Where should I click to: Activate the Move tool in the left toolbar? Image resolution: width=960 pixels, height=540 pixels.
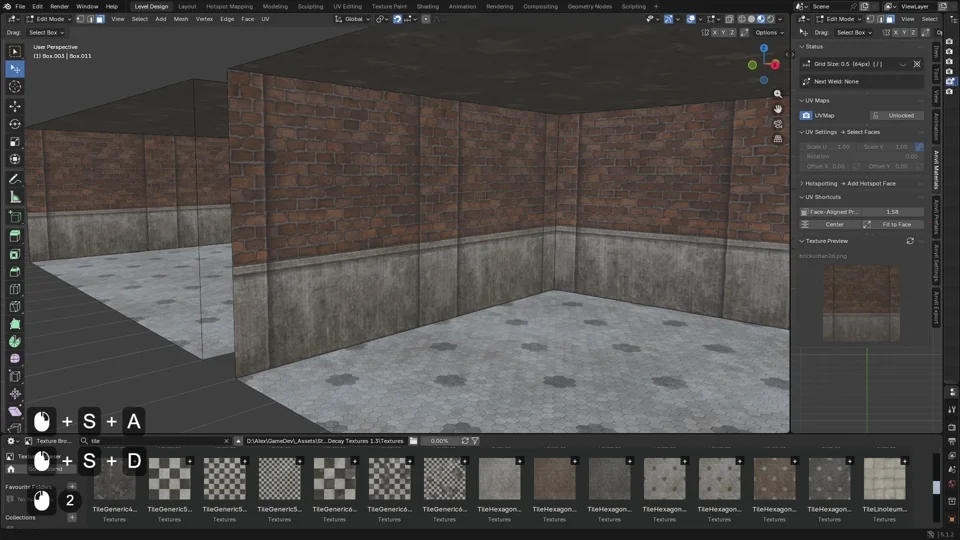click(x=15, y=106)
